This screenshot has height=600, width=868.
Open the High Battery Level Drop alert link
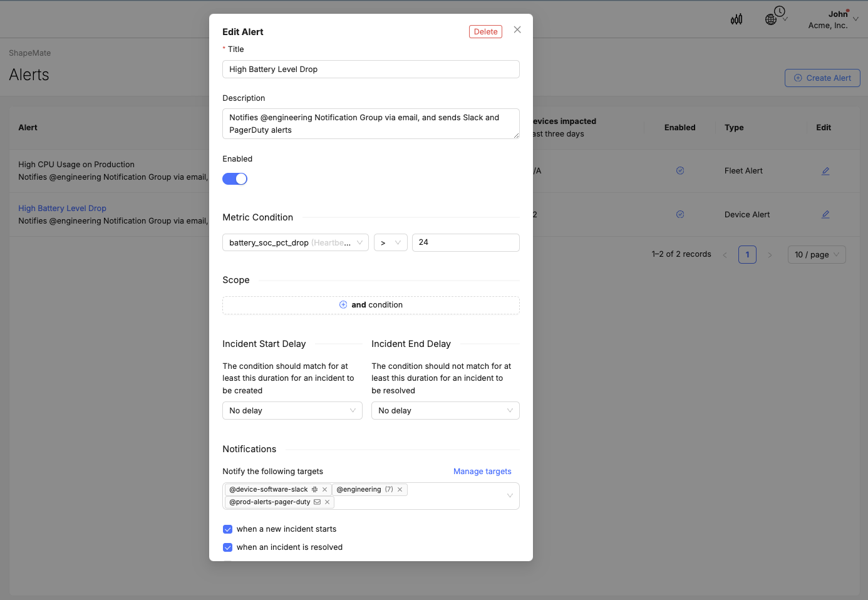pos(62,209)
